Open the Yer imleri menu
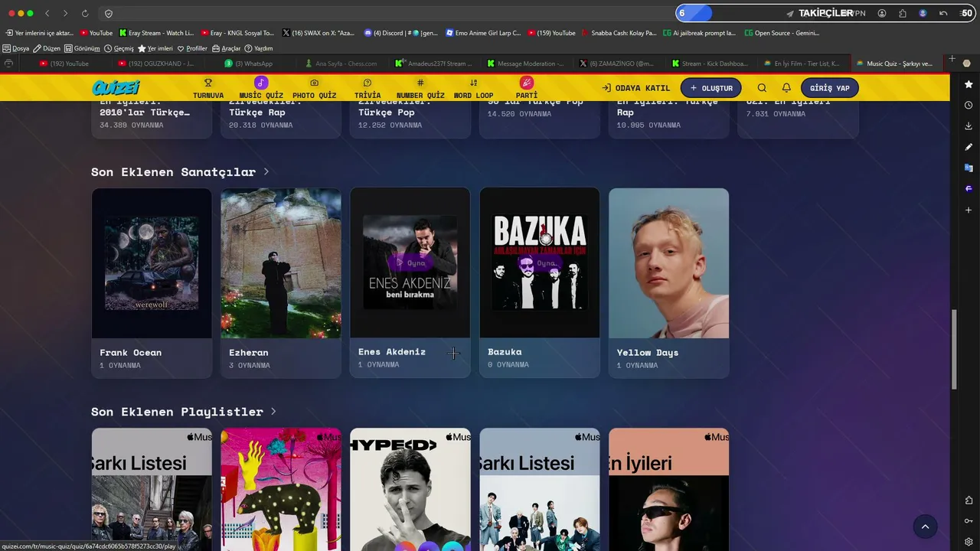 pyautogui.click(x=155, y=48)
